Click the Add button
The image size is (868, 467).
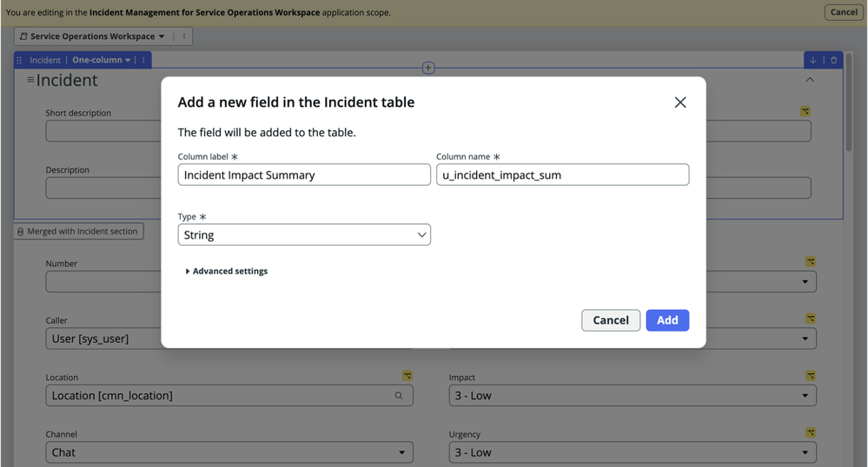click(x=667, y=320)
